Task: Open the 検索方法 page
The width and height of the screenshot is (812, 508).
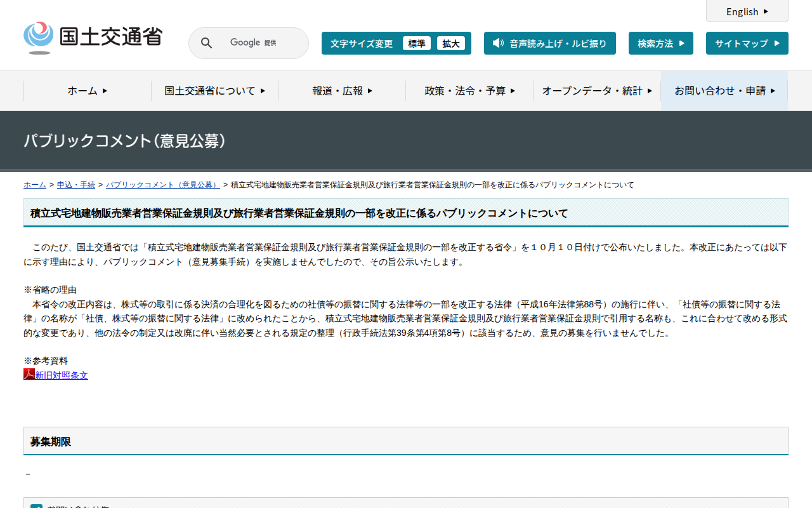Action: pyautogui.click(x=660, y=44)
